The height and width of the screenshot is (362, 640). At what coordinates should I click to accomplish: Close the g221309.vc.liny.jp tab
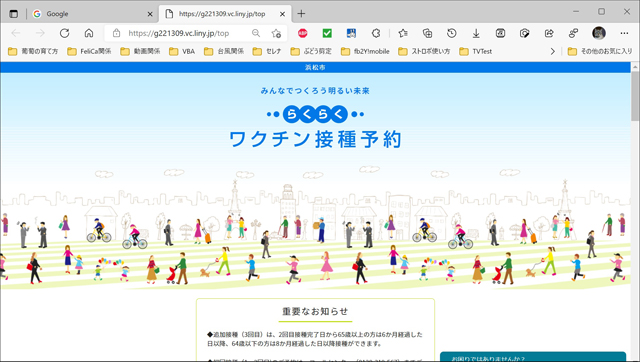click(282, 14)
